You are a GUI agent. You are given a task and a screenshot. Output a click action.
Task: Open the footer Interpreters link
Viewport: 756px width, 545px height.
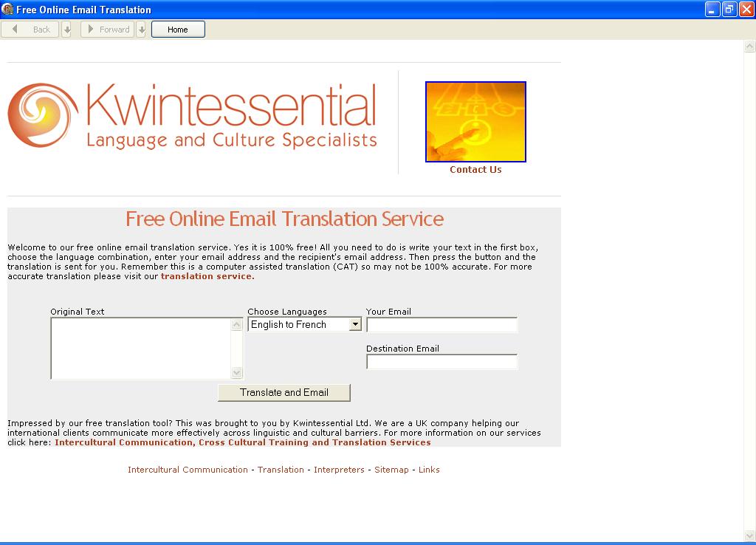pos(339,470)
